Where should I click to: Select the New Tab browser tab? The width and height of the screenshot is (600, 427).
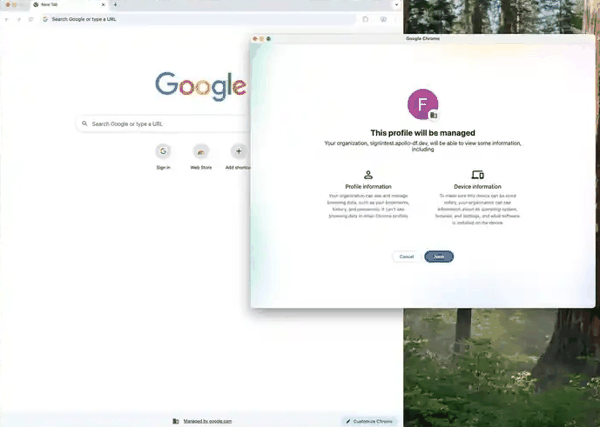point(69,5)
